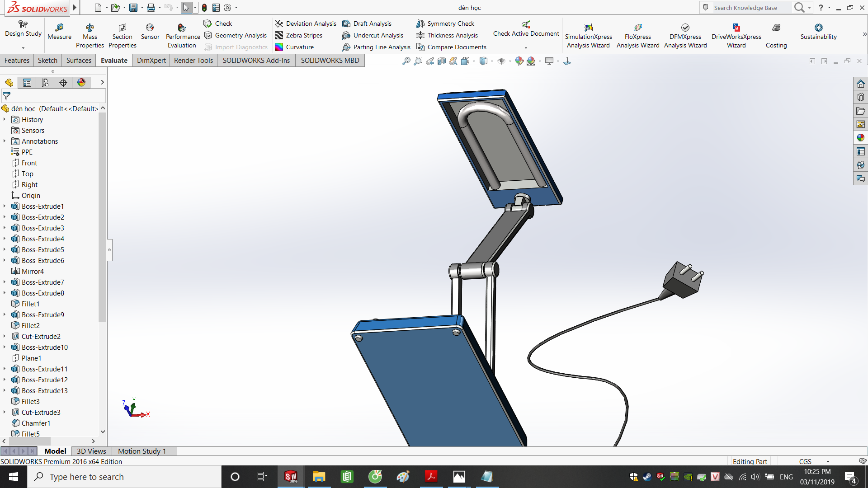Select the Plane1 item
The image size is (868, 488).
point(26,358)
